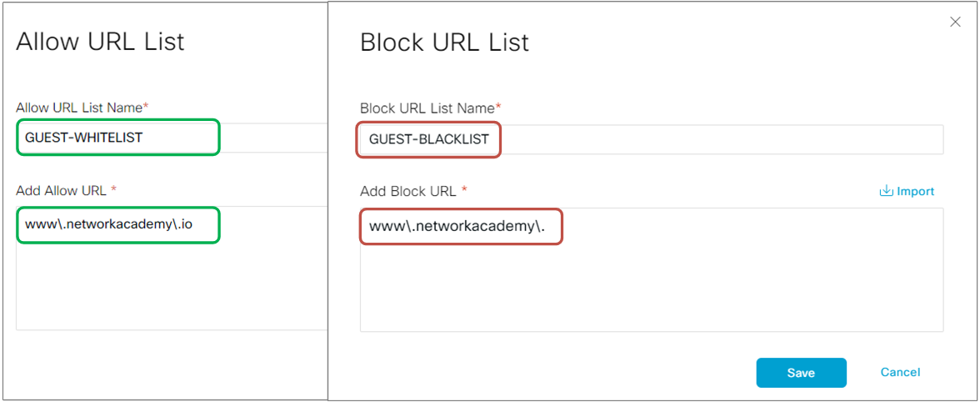
Task: Click the Import download icon
Action: [886, 192]
